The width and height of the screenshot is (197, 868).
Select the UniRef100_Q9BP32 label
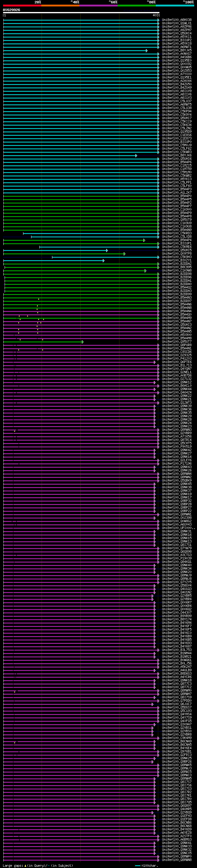point(176,501)
